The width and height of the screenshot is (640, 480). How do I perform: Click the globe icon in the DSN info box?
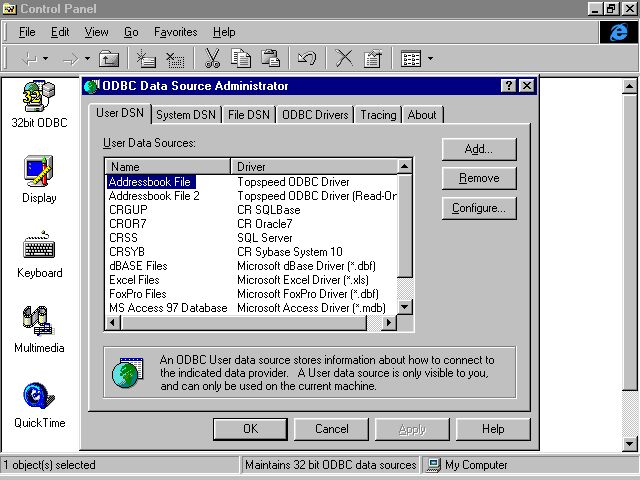tap(128, 373)
